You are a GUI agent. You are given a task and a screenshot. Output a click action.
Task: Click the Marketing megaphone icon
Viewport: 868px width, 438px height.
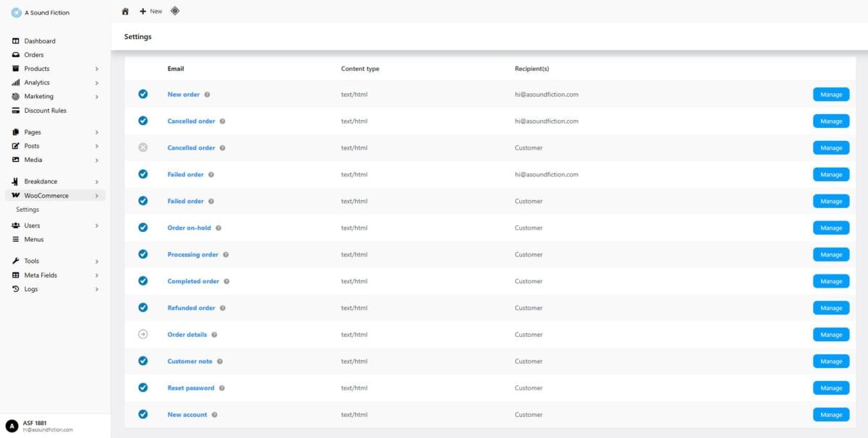[x=16, y=96]
